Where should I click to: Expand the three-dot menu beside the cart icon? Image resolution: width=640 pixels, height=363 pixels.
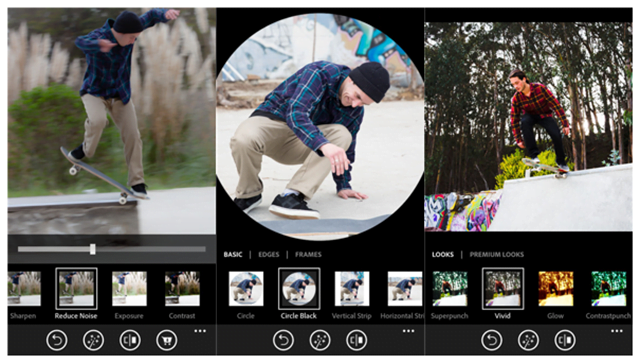tap(200, 331)
